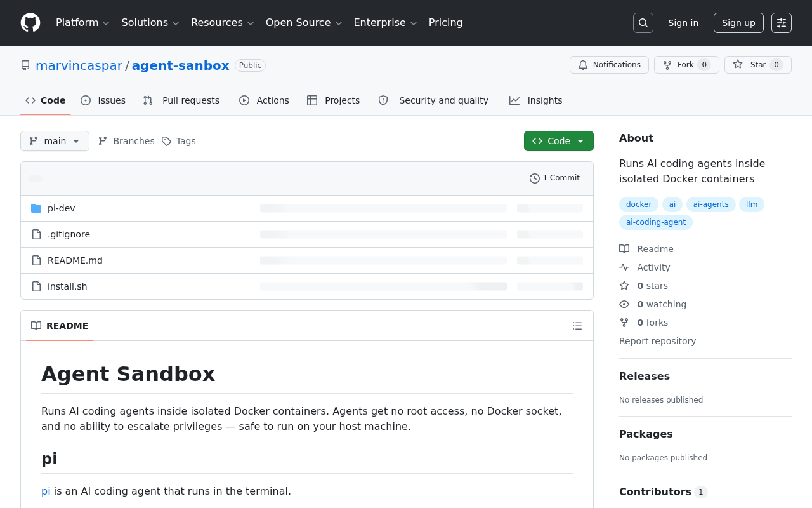Select the README tab above the readme
This screenshot has width=812, height=508.
tap(60, 326)
